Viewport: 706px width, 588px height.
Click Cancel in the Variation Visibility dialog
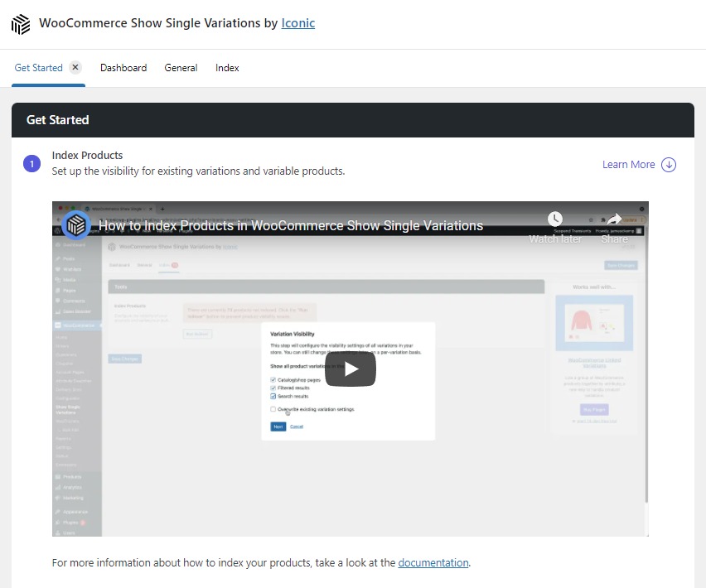pos(297,427)
